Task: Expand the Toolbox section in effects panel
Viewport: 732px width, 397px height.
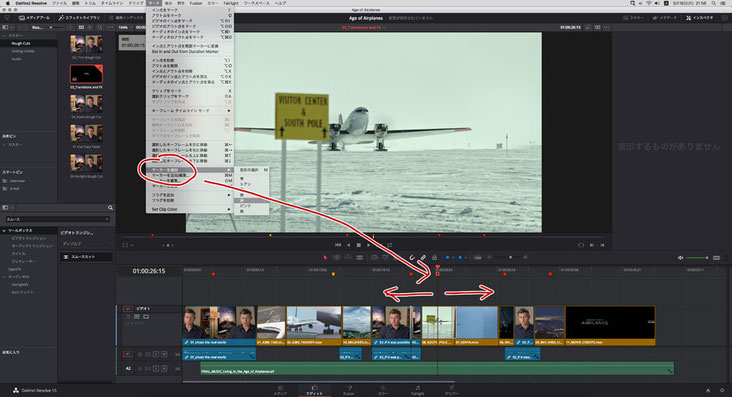Action: point(20,231)
